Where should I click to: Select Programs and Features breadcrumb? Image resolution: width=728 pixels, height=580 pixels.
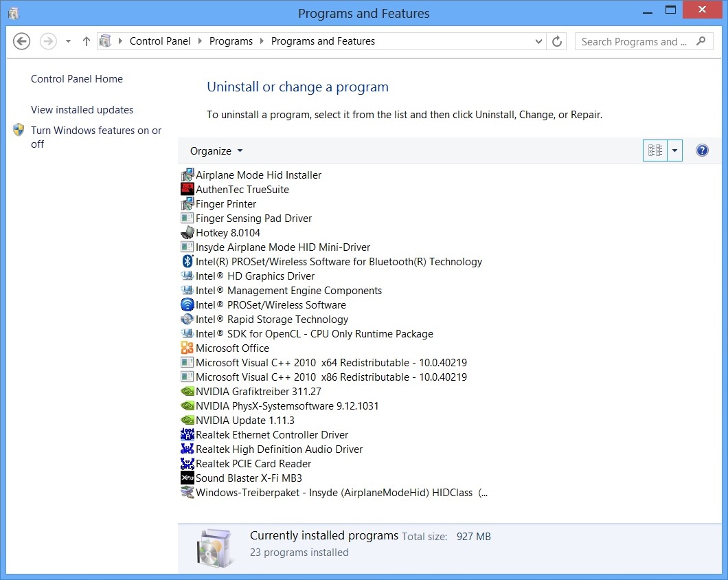tap(323, 41)
